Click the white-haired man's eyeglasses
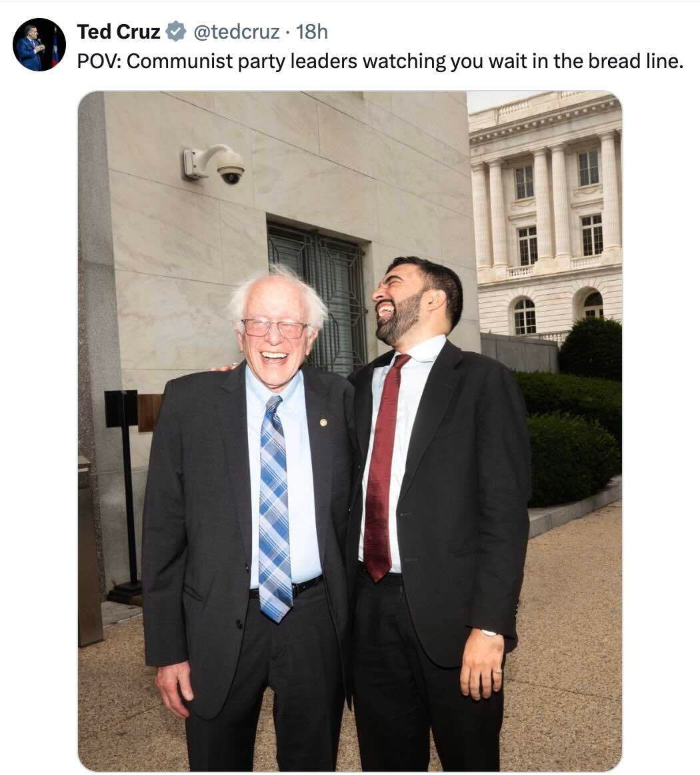The height and width of the screenshot is (775, 700). pyautogui.click(x=275, y=327)
